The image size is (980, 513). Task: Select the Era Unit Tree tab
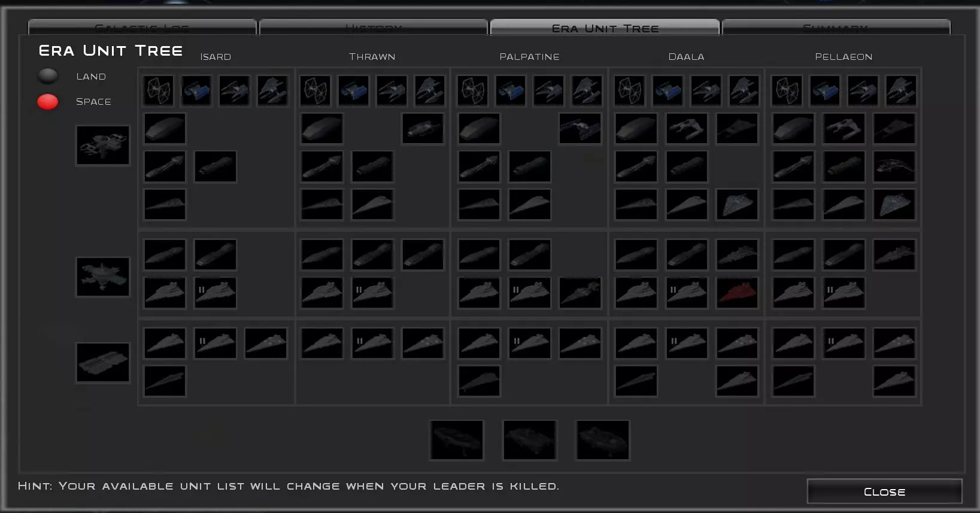[x=605, y=28]
